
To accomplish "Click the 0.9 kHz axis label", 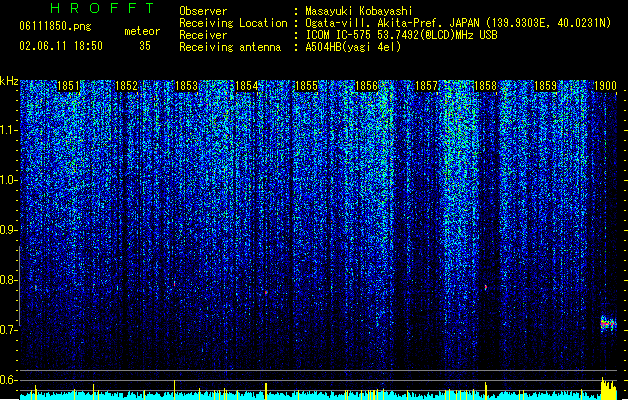I will pos(9,230).
